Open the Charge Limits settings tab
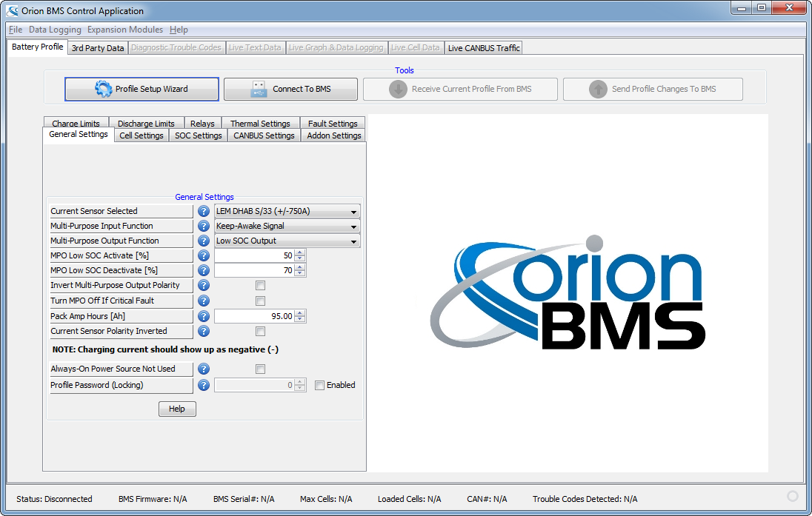Image resolution: width=812 pixels, height=516 pixels. click(x=76, y=123)
